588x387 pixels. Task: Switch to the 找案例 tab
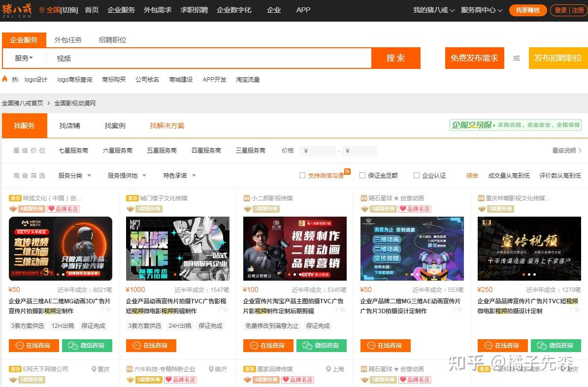click(x=115, y=126)
